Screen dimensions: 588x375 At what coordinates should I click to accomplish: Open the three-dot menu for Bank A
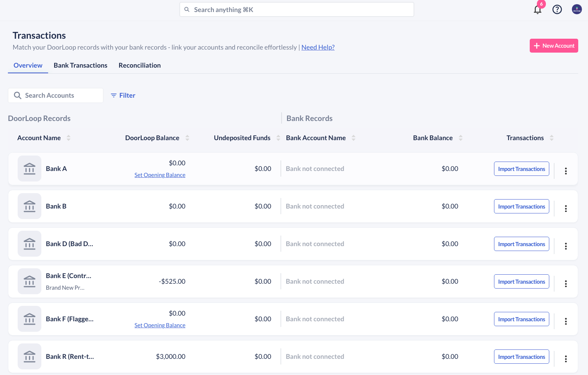pos(565,171)
